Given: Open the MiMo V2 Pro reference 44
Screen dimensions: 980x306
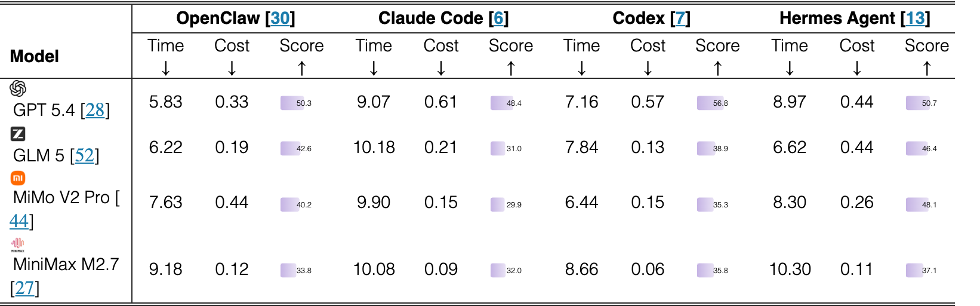Looking at the screenshot, I should click(19, 221).
